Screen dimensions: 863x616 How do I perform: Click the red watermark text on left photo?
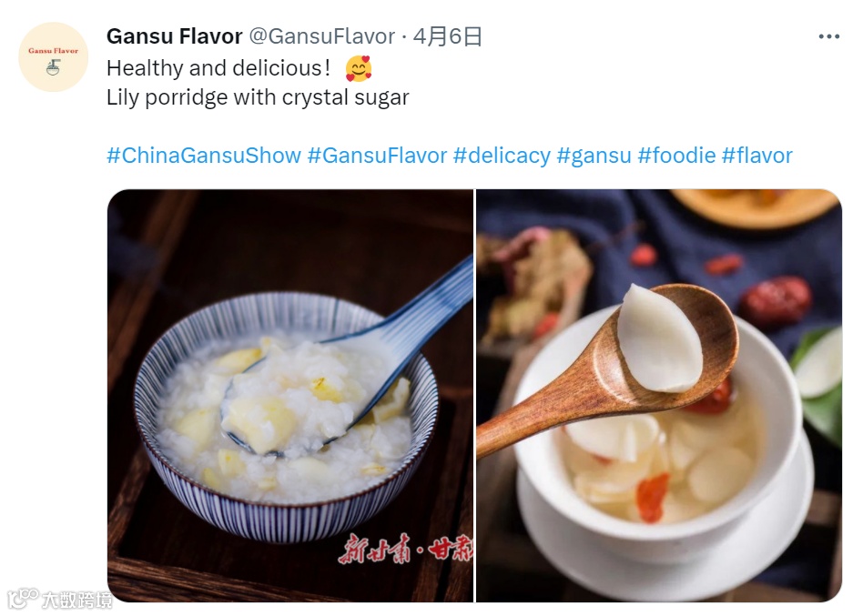pyautogui.click(x=406, y=549)
